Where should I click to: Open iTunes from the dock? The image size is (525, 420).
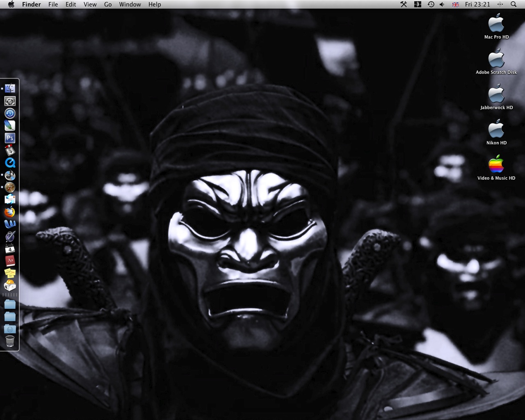pyautogui.click(x=10, y=175)
